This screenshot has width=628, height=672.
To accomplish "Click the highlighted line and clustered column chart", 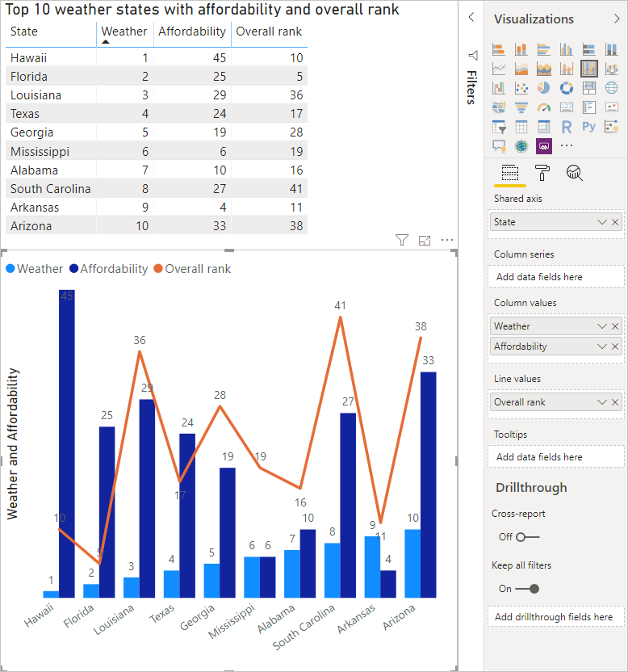I will point(589,69).
